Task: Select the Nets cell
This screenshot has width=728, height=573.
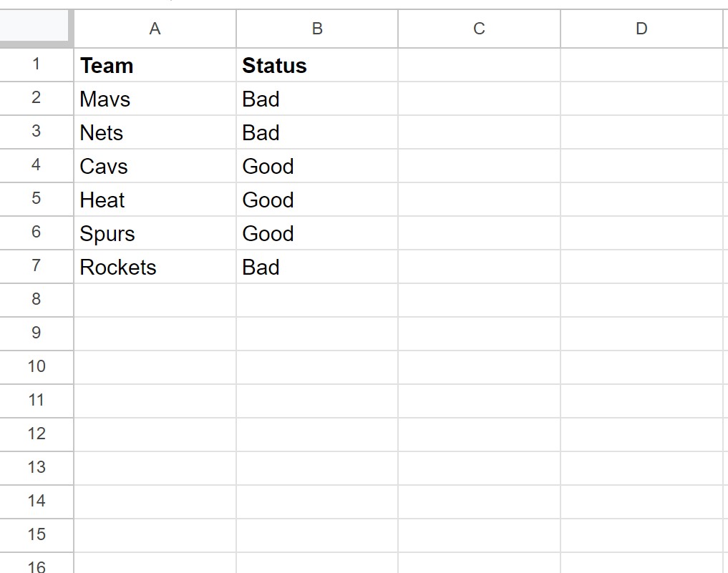Action: (x=155, y=132)
